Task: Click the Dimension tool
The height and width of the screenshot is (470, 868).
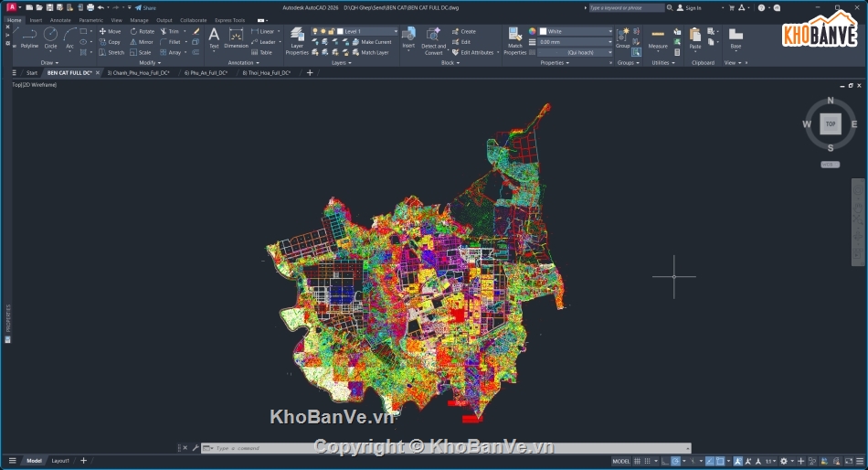Action: 236,37
